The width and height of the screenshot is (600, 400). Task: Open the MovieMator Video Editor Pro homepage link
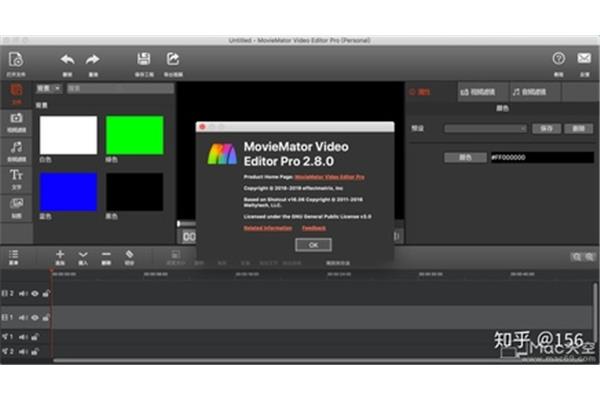pos(329,177)
